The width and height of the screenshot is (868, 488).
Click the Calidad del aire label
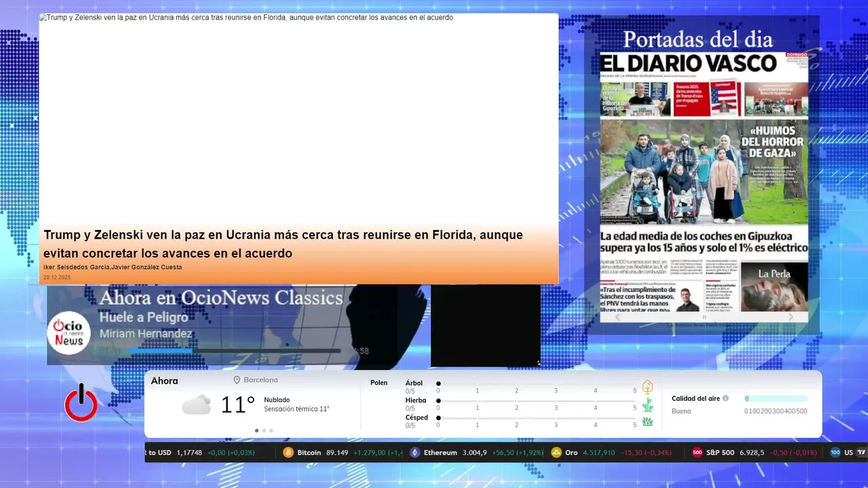click(696, 399)
